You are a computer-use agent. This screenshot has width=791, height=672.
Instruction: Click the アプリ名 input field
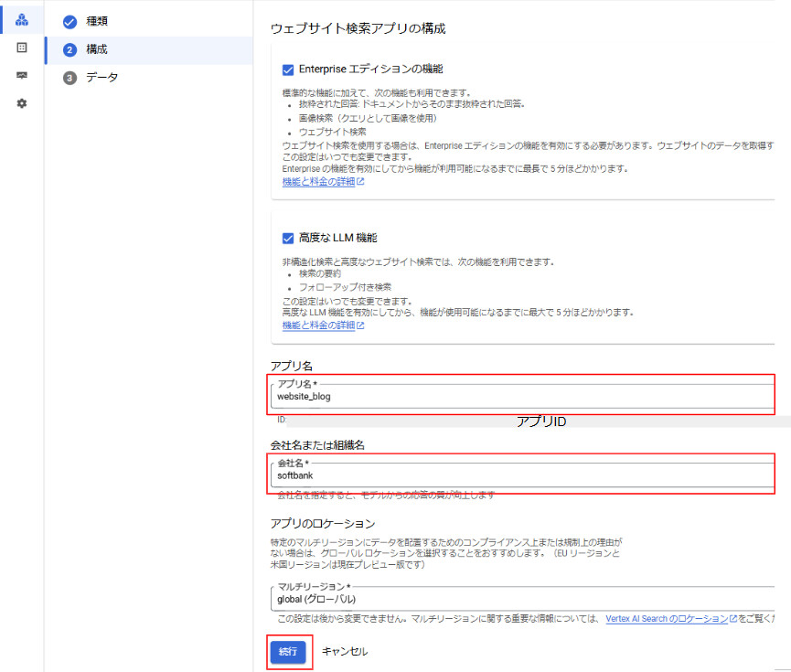pyautogui.click(x=521, y=397)
